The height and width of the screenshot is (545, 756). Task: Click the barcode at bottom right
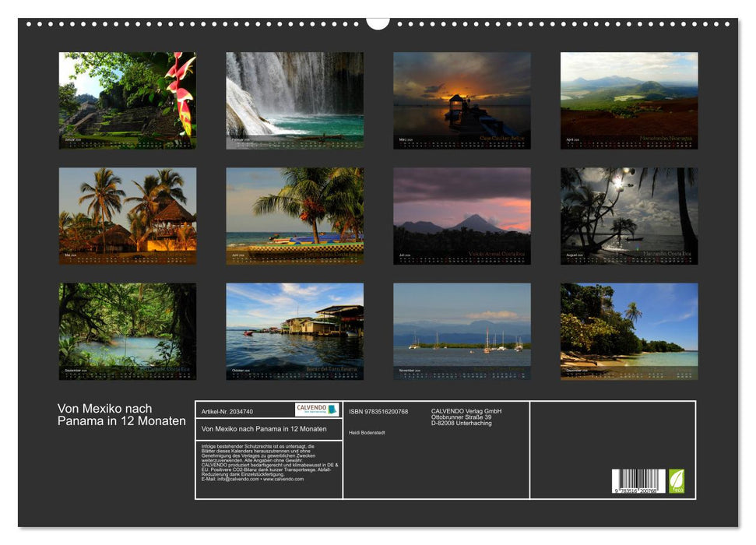(x=638, y=481)
